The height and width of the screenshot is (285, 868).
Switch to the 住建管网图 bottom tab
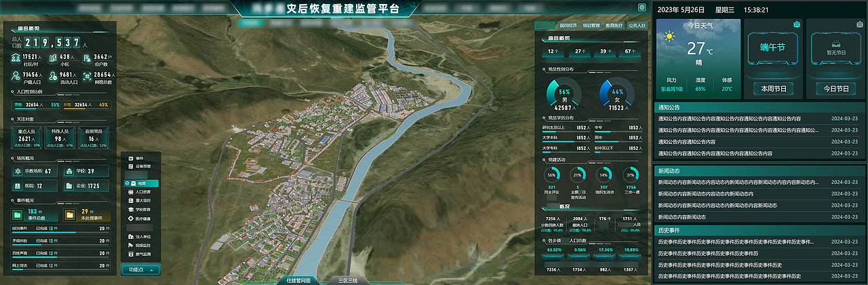point(298,280)
